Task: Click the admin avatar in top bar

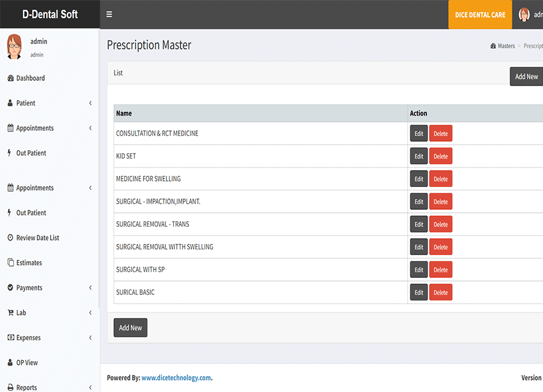Action: click(524, 14)
